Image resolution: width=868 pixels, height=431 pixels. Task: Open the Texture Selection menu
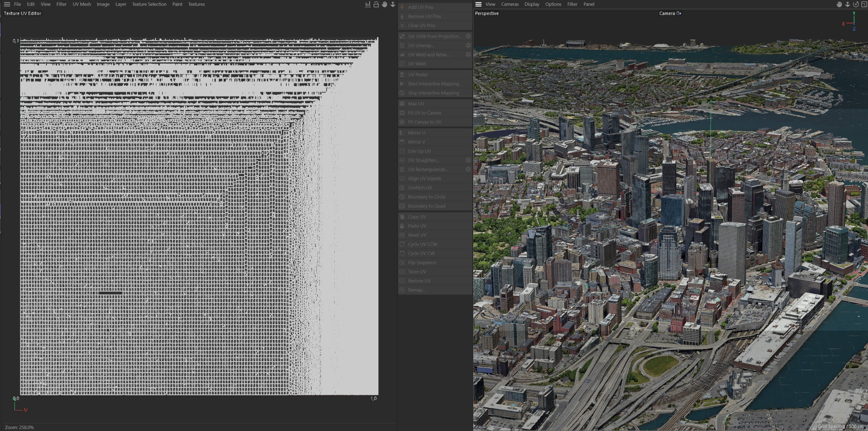[149, 4]
